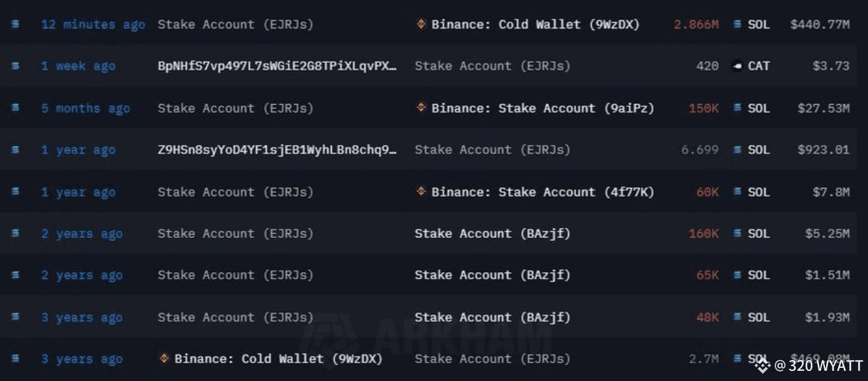Open the 12 minutes ago transaction link
Screen dimensions: 868x381
tap(93, 25)
